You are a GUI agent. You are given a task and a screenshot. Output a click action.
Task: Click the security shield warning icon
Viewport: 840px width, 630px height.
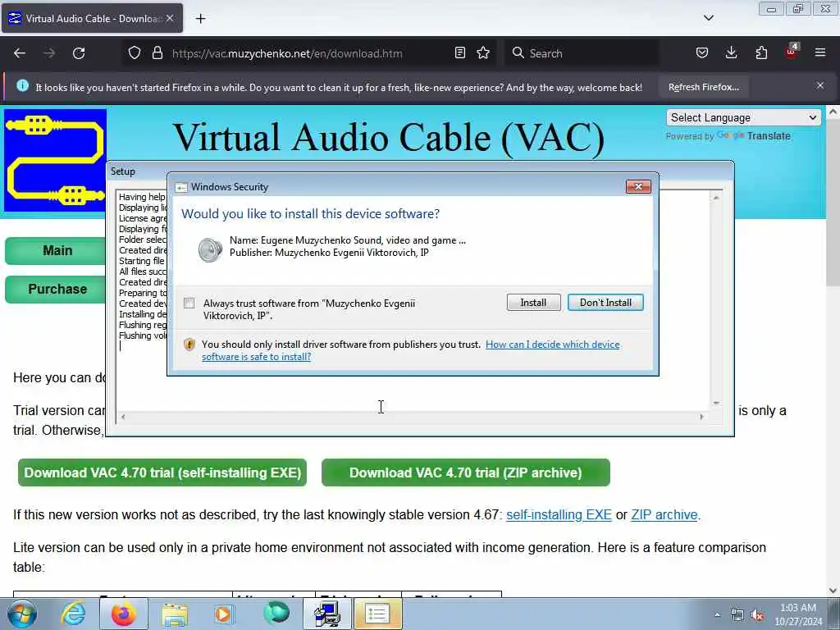pyautogui.click(x=189, y=345)
